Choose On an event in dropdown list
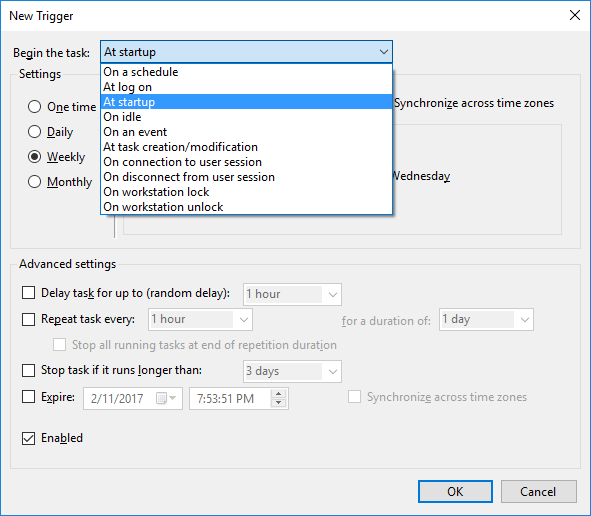Screen dimensions: 591x516 [247, 132]
